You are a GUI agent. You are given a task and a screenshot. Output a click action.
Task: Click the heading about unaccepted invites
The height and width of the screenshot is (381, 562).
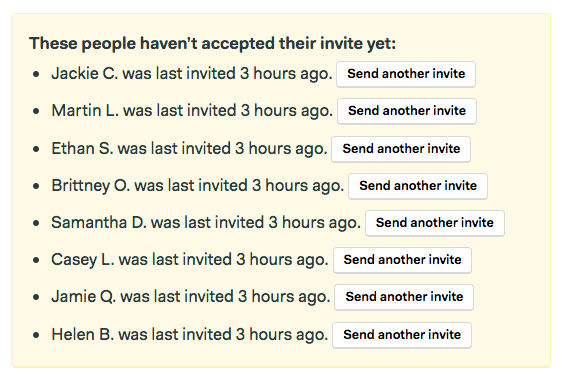coord(213,44)
